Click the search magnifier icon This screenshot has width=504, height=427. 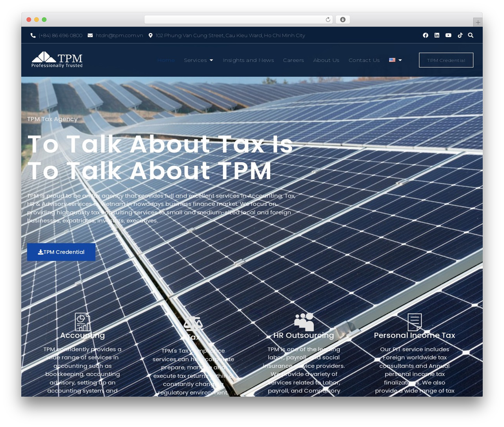point(471,35)
